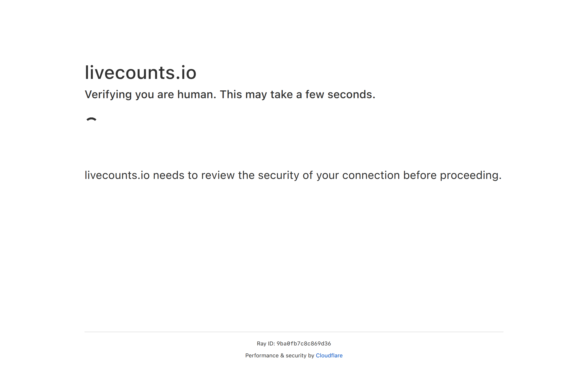This screenshot has width=588, height=367.
Task: Click the word "needs" in security sentence
Action: tap(168, 175)
